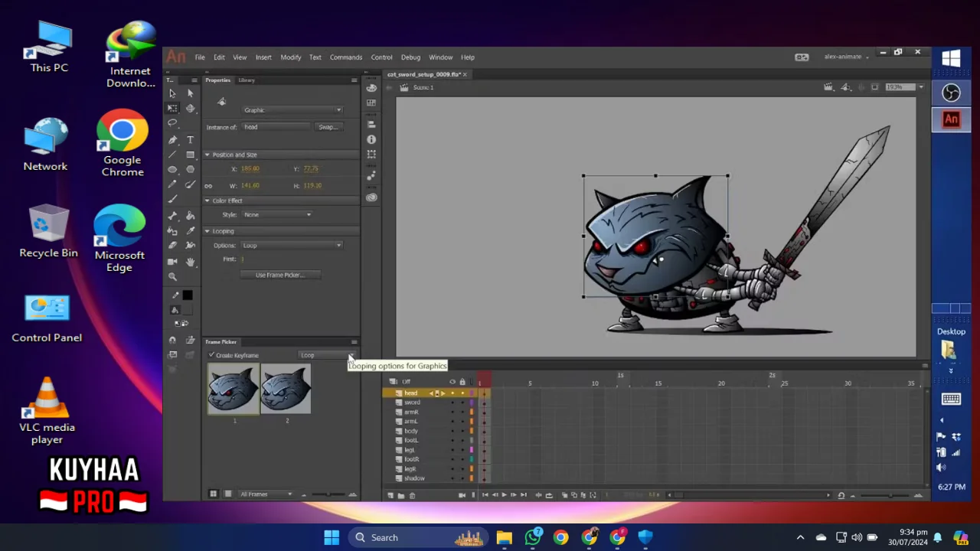
Task: Switch to the Library tab
Action: [247, 80]
